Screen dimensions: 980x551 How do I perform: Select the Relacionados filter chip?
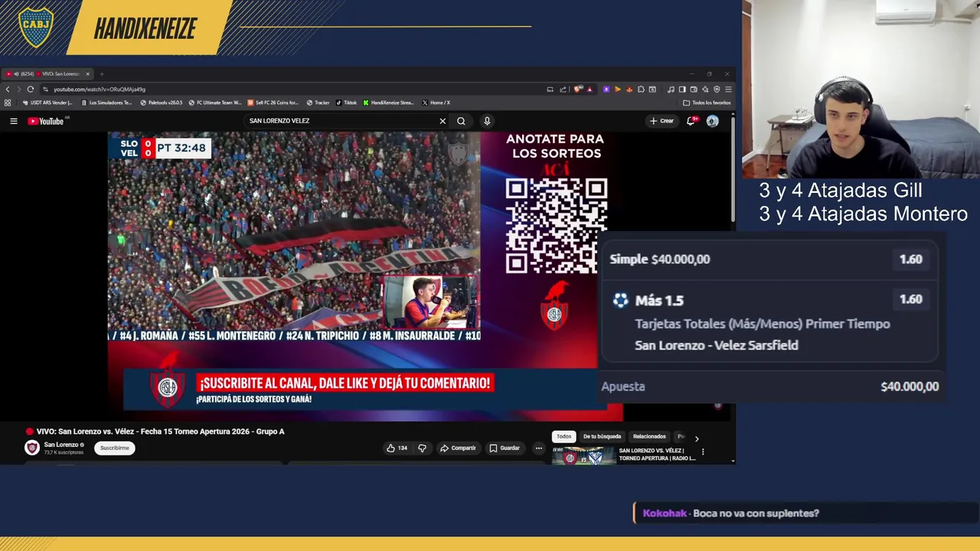point(649,436)
